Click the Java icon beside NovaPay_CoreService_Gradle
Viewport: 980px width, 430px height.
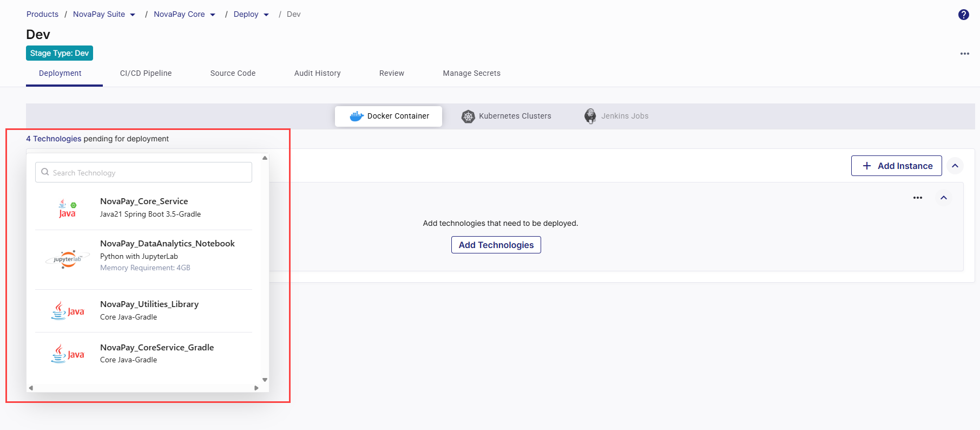(x=68, y=354)
